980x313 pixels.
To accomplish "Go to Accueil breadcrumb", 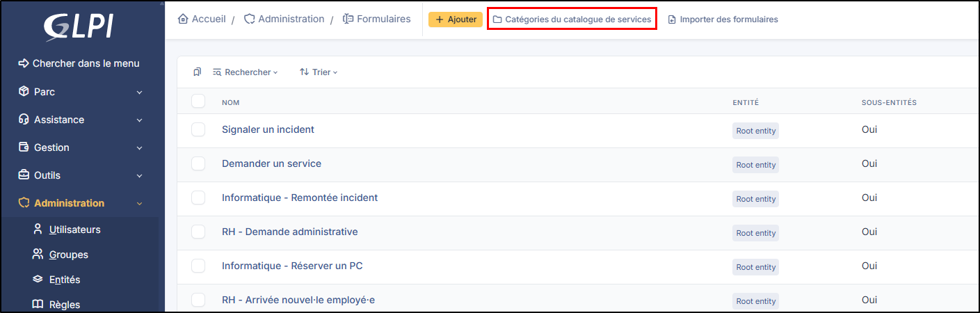I will click(x=209, y=19).
